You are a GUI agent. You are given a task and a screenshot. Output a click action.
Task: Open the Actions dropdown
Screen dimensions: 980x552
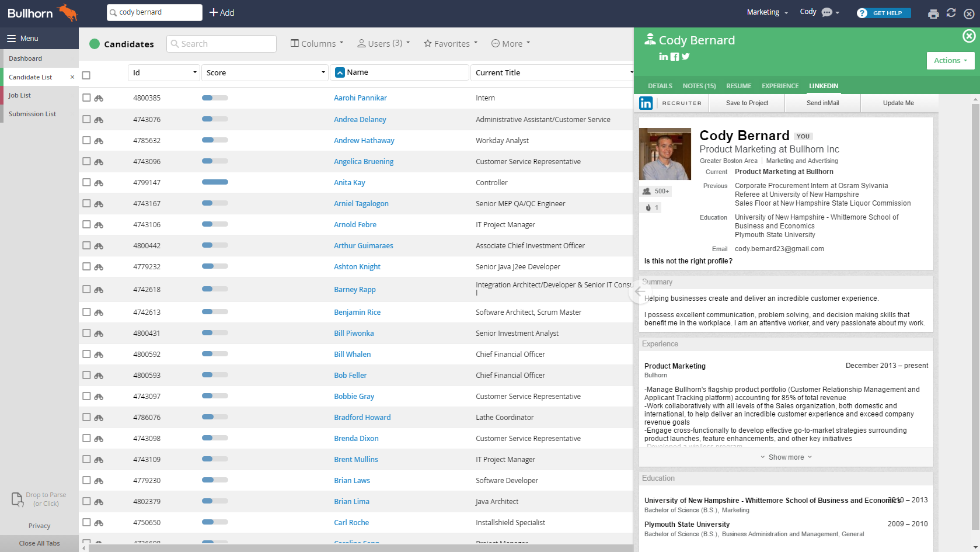click(950, 60)
